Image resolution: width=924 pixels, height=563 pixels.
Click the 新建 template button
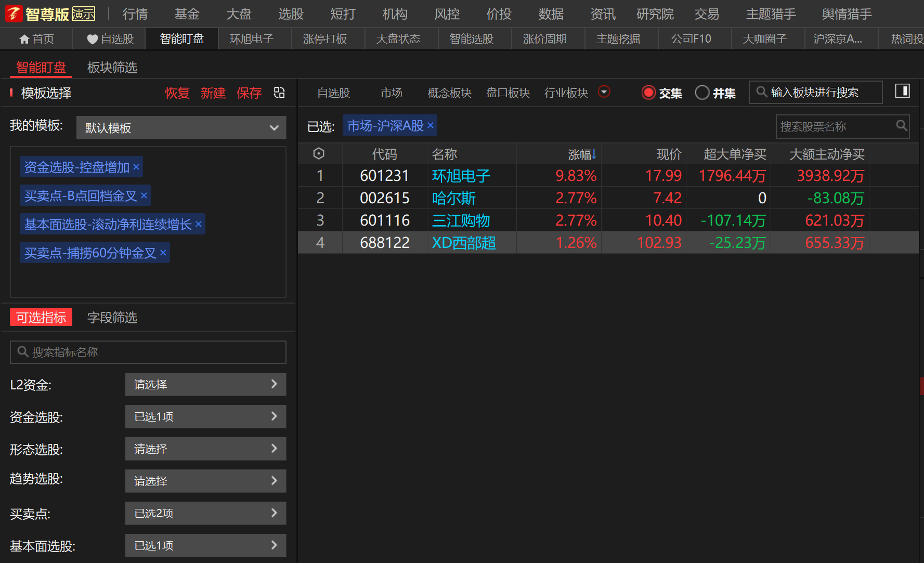click(x=213, y=93)
